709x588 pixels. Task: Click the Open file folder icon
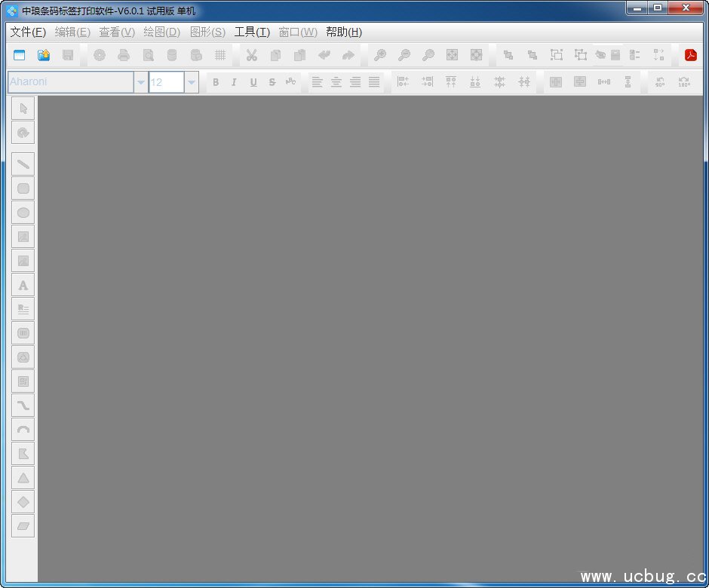coord(44,55)
